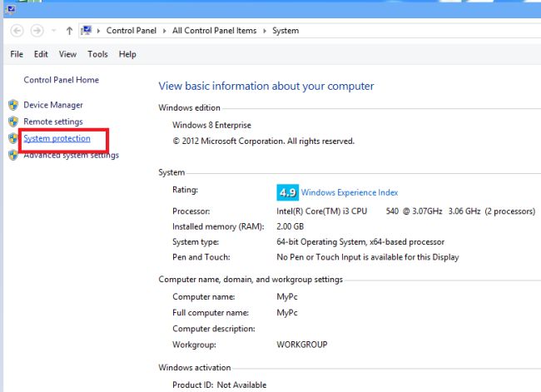Viewport: 541px width, 392px height.
Task: Click 'View basic information about your computer' heading
Action: 266,86
